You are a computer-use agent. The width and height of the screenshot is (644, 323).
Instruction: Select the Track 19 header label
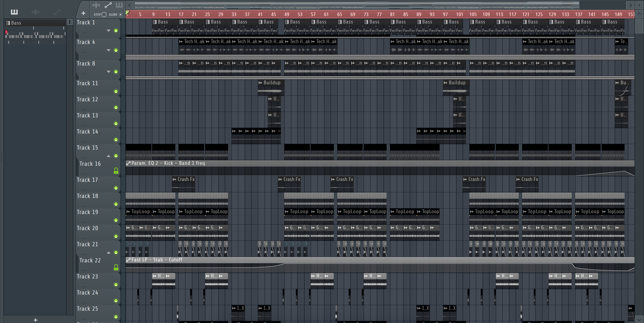click(87, 212)
